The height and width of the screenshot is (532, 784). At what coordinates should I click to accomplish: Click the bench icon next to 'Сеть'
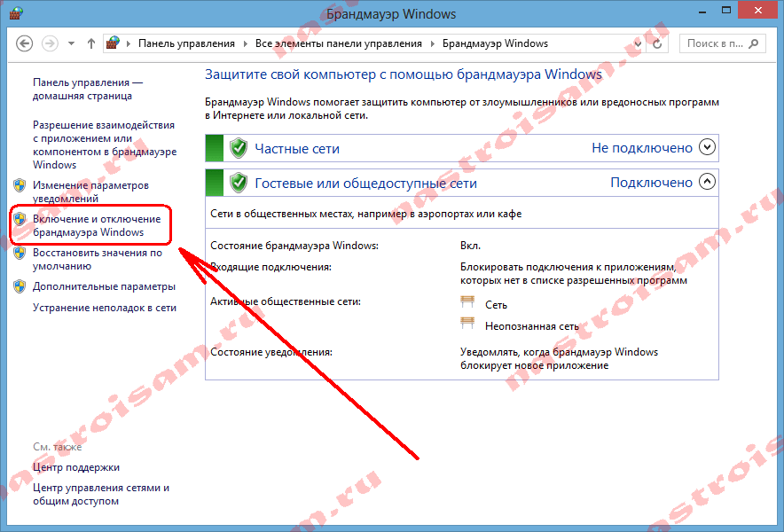467,301
